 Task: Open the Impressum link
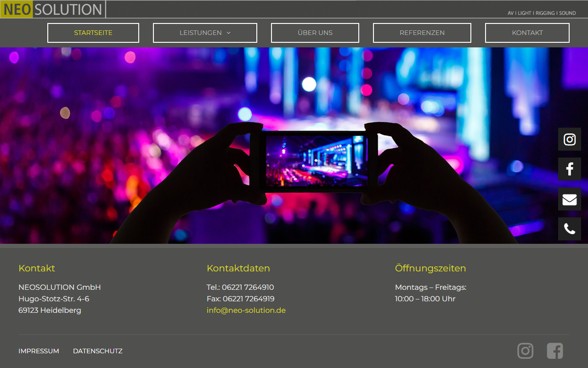39,351
